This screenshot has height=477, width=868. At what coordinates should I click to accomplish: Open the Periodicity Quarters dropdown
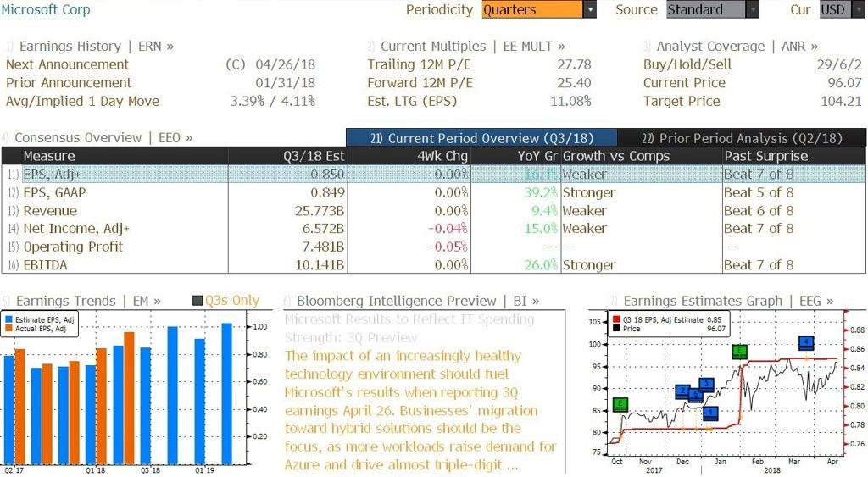pos(538,9)
